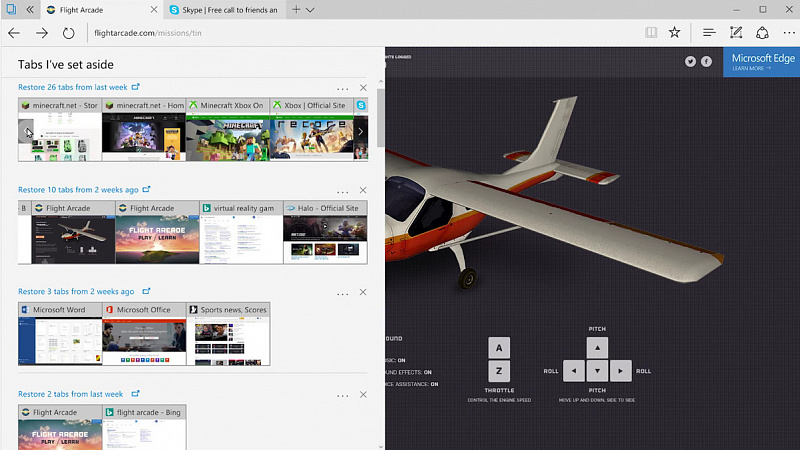Toggle the sound effects ON setting

tap(409, 372)
